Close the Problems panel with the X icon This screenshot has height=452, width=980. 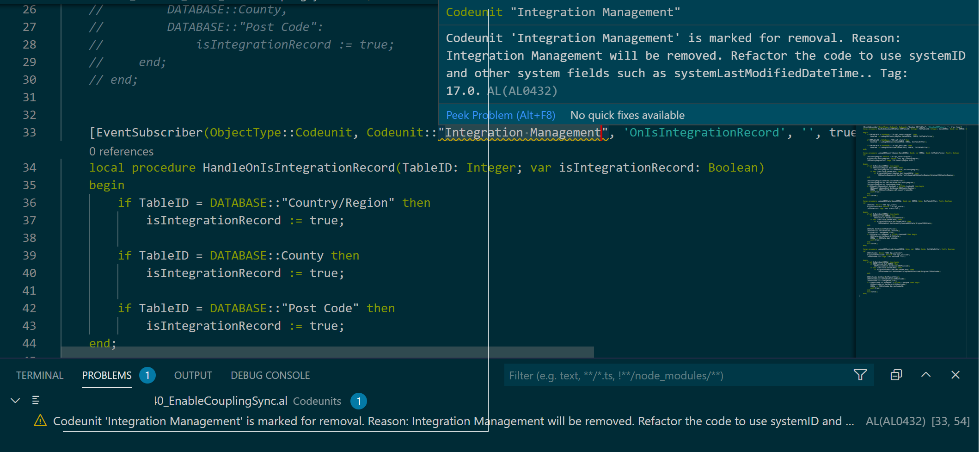pos(955,375)
